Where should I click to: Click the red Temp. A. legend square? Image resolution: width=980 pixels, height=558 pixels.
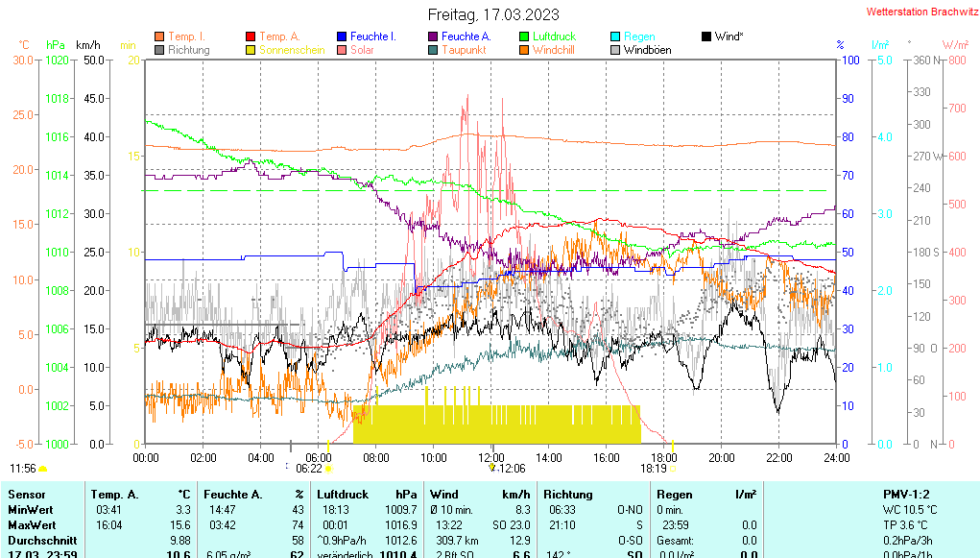(251, 36)
